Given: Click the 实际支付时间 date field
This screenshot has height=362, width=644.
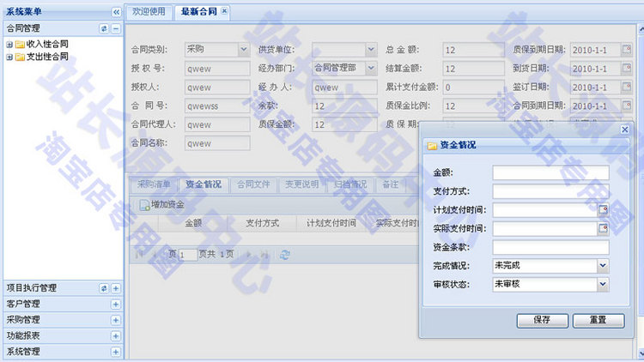Looking at the screenshot, I should (544, 229).
